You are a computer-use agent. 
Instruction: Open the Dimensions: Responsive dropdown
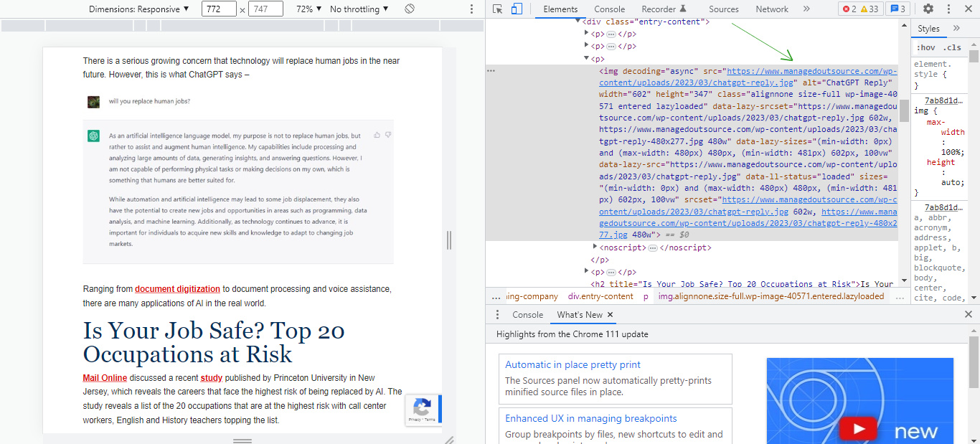[139, 9]
